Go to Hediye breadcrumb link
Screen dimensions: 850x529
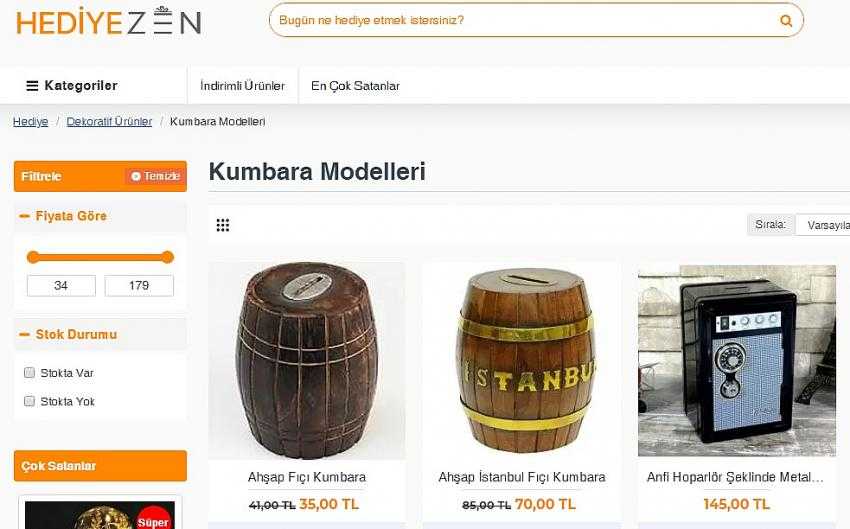click(30, 121)
